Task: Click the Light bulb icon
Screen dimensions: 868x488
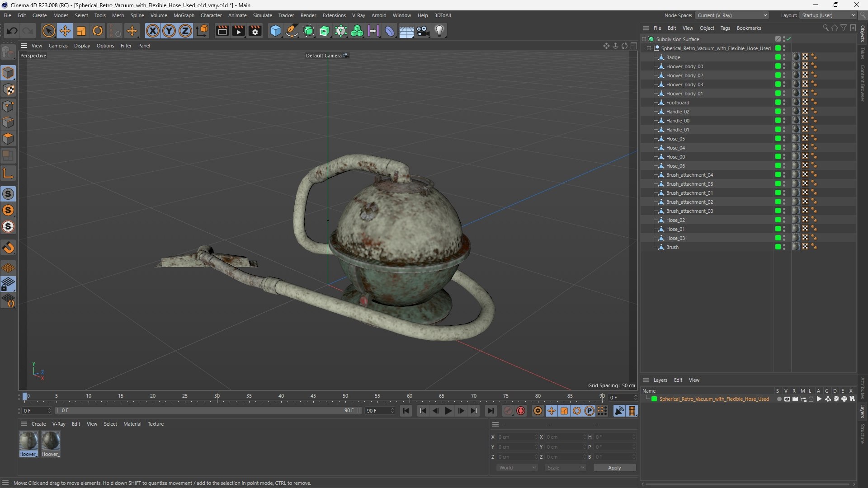Action: pyautogui.click(x=439, y=31)
